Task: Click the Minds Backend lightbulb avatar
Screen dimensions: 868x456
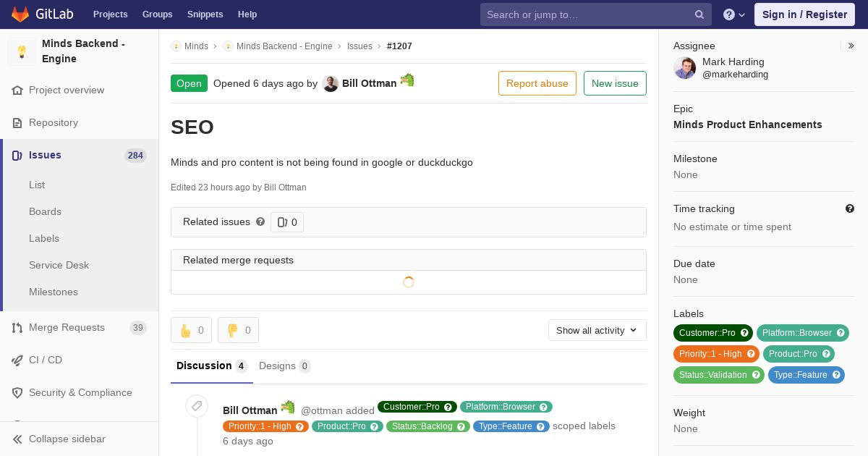Action: 22,51
